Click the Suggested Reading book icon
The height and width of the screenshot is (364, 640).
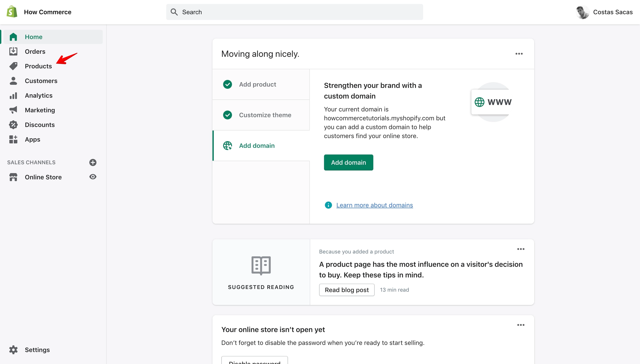coord(261,265)
